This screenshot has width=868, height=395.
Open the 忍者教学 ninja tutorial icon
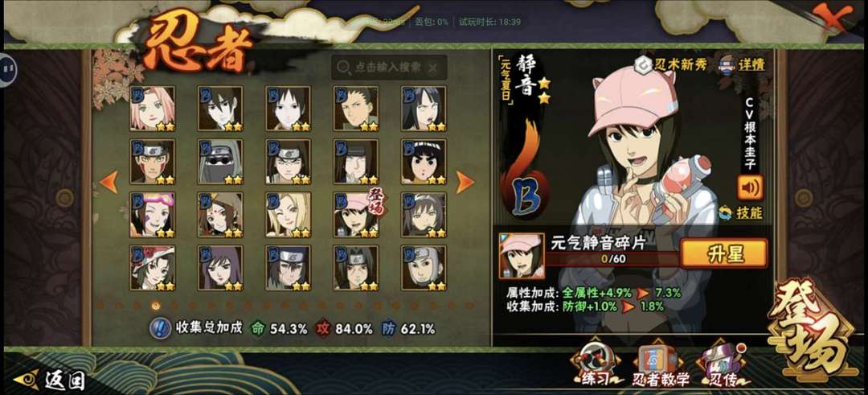pyautogui.click(x=660, y=364)
